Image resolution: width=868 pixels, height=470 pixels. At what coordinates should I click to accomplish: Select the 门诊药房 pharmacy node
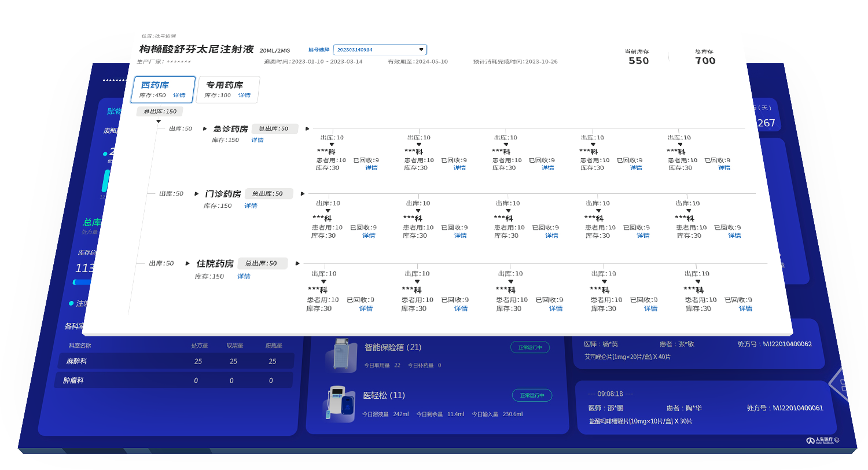click(223, 194)
